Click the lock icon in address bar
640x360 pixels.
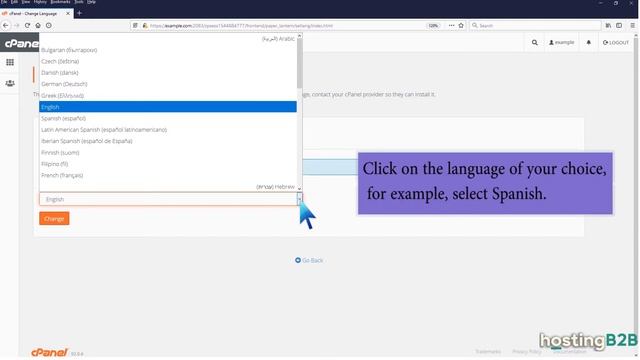click(x=145, y=25)
